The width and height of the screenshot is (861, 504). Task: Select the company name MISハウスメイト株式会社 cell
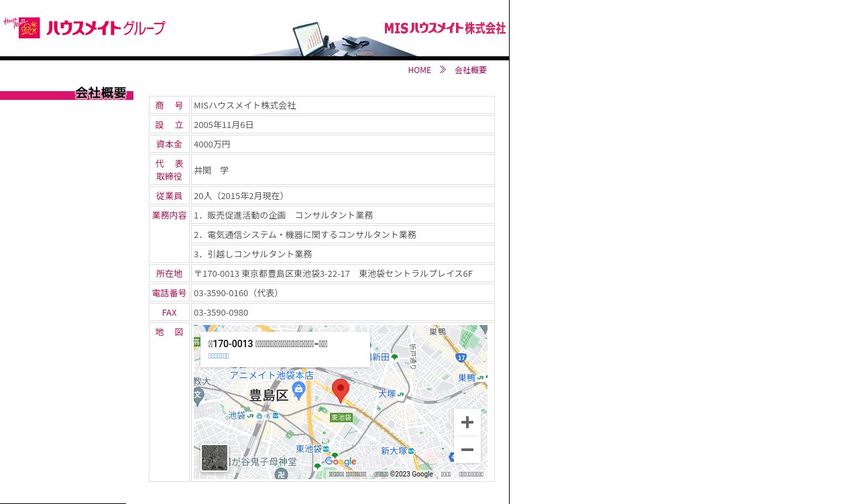click(343, 105)
